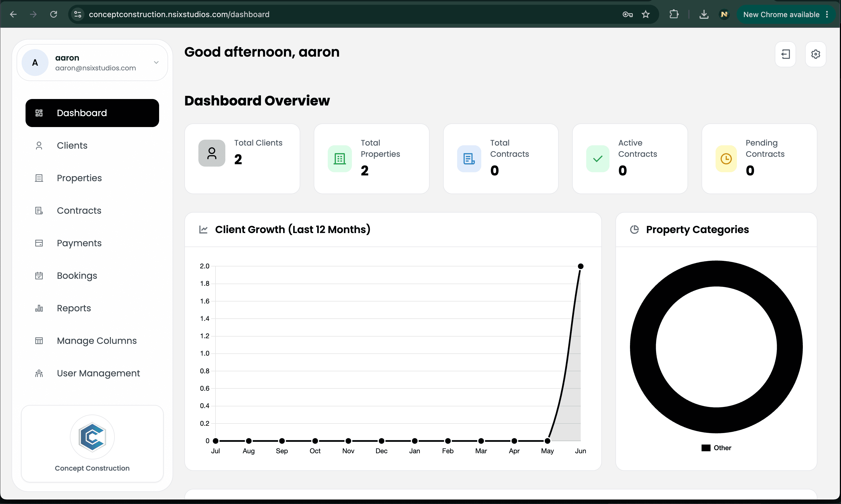Click the A user avatar circle

coord(35,63)
